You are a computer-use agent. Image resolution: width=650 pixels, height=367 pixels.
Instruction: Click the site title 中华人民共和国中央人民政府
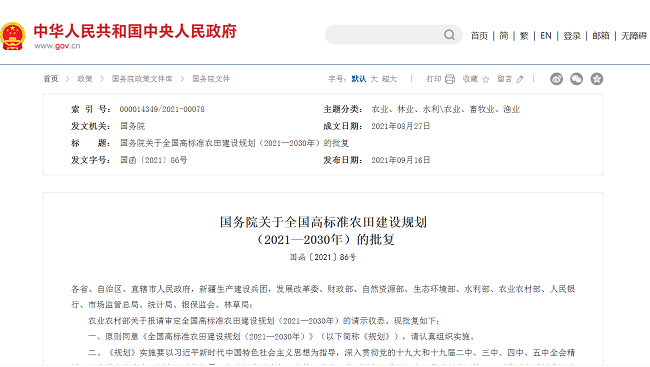(x=135, y=31)
